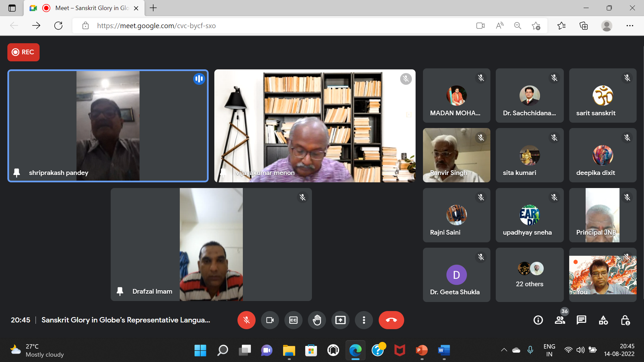Screen dimensions: 644x362
Task: Open the activities icon
Action: coord(603,320)
